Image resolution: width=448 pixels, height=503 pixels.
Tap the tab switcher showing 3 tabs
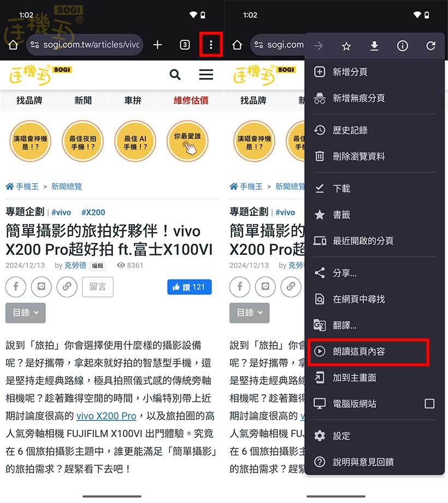tap(185, 45)
